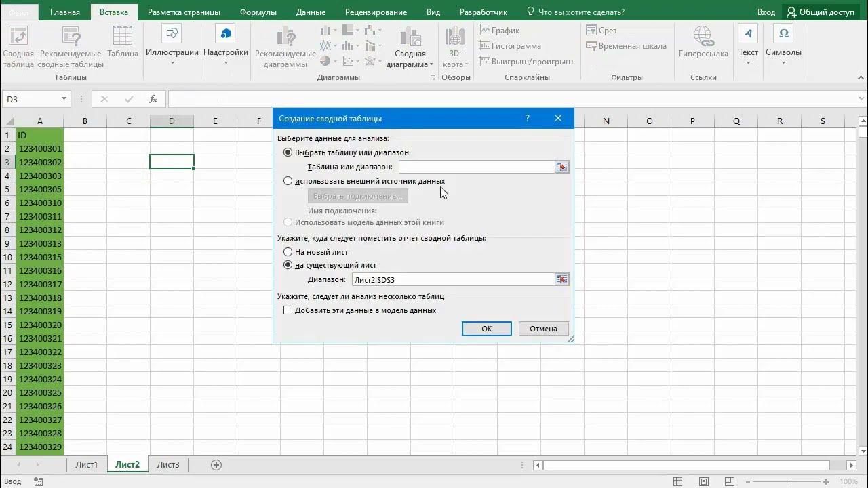Open the Сводная диаграмма dropdown

click(410, 47)
